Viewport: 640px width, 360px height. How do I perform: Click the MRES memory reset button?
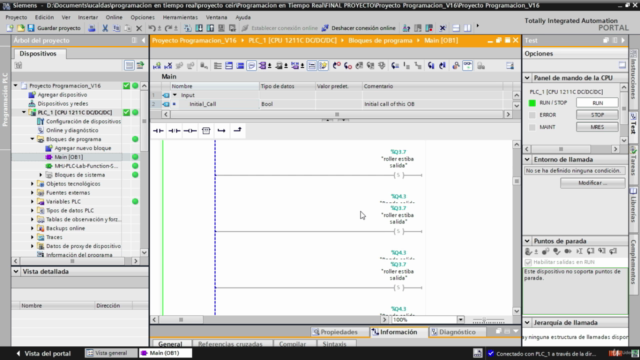[x=597, y=127]
